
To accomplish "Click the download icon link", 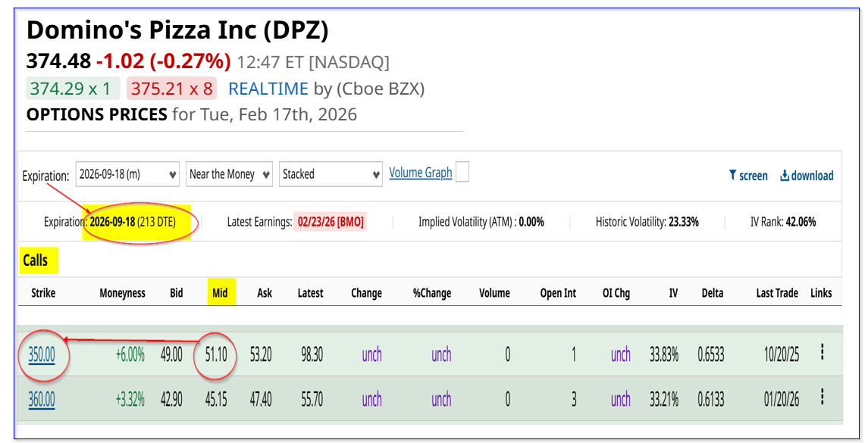I will click(807, 176).
